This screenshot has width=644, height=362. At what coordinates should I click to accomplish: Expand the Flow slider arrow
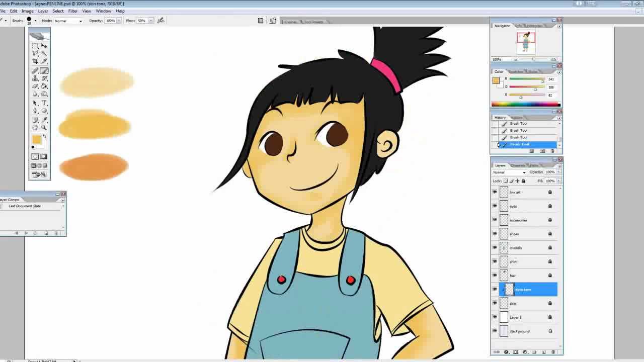150,21
